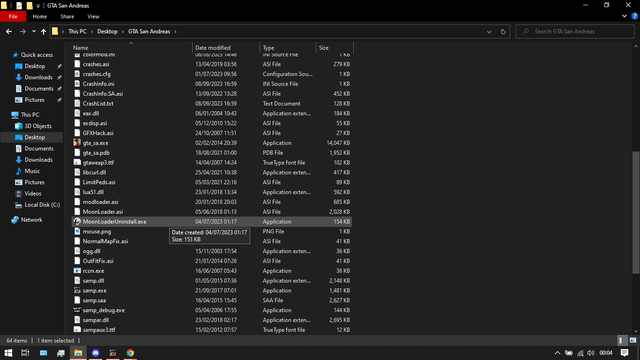Click the gtaweap3.ttf font file icon
The height and width of the screenshot is (360, 640).
pyautogui.click(x=77, y=162)
